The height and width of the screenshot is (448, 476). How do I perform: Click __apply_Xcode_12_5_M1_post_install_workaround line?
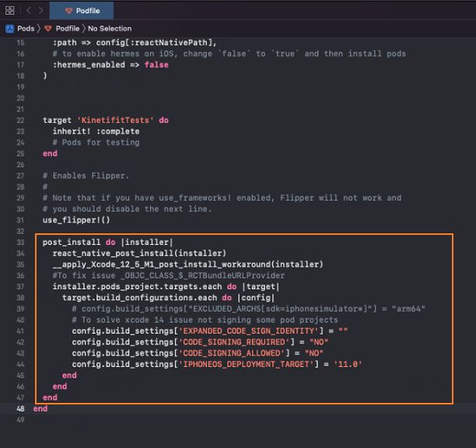tap(188, 264)
